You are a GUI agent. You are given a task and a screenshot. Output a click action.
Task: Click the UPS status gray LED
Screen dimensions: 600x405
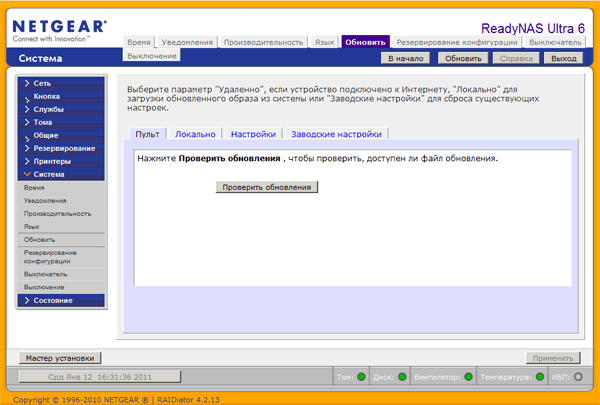(578, 377)
